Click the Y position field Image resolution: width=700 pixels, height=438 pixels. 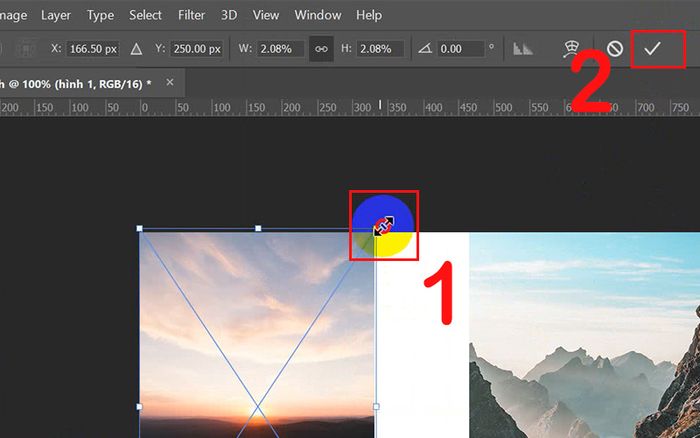coord(196,49)
